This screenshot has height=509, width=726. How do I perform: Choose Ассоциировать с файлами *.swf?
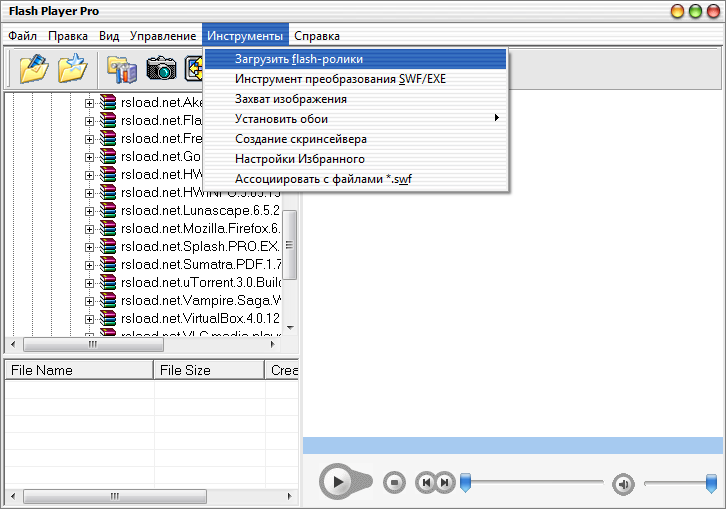pos(356,179)
